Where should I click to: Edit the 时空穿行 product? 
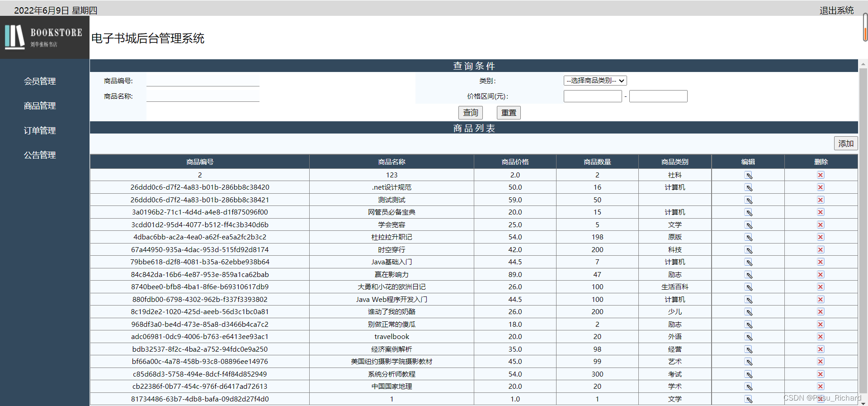[x=749, y=250]
